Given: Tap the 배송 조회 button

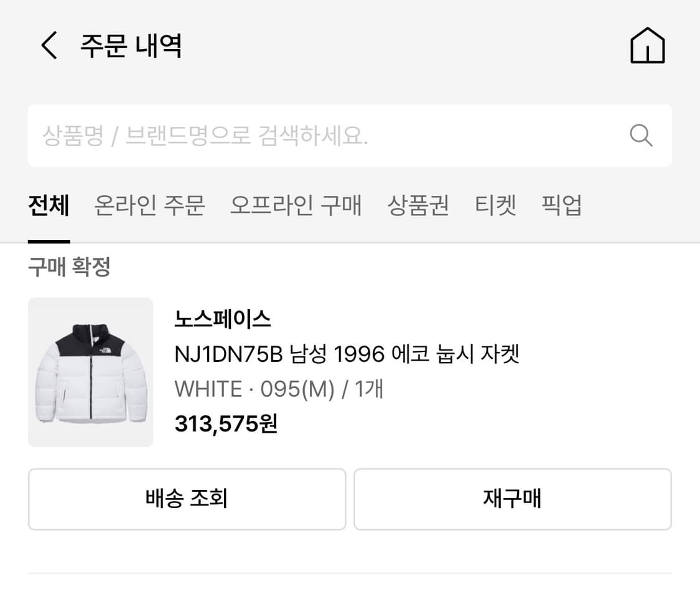Looking at the screenshot, I should (186, 499).
